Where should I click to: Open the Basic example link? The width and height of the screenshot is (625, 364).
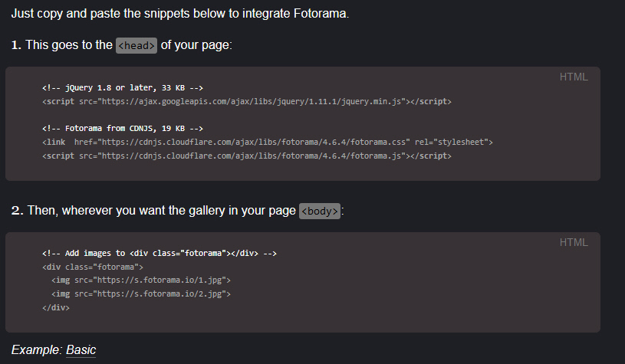pyautogui.click(x=81, y=349)
